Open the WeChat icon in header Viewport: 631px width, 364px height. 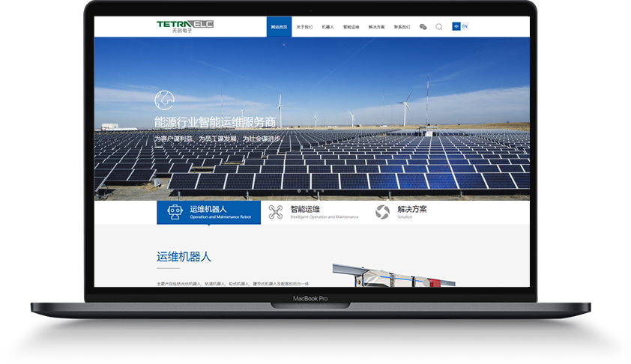coord(423,26)
